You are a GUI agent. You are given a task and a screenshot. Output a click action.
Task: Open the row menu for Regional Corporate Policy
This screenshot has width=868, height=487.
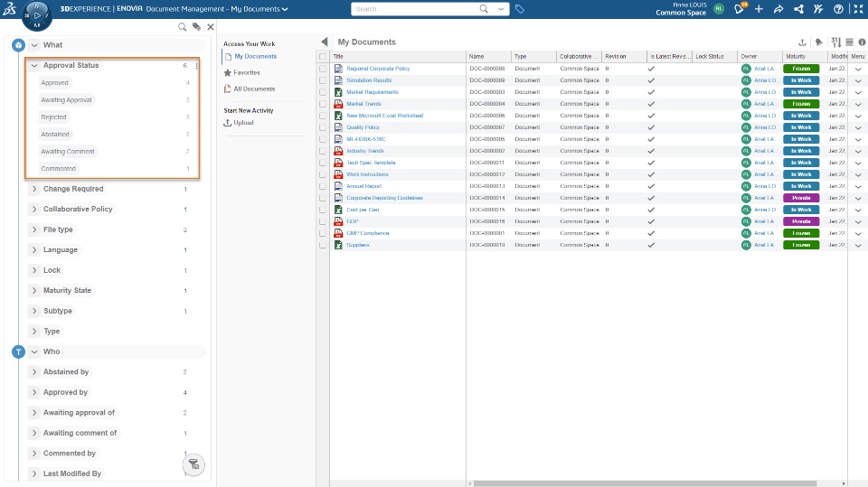[x=858, y=69]
